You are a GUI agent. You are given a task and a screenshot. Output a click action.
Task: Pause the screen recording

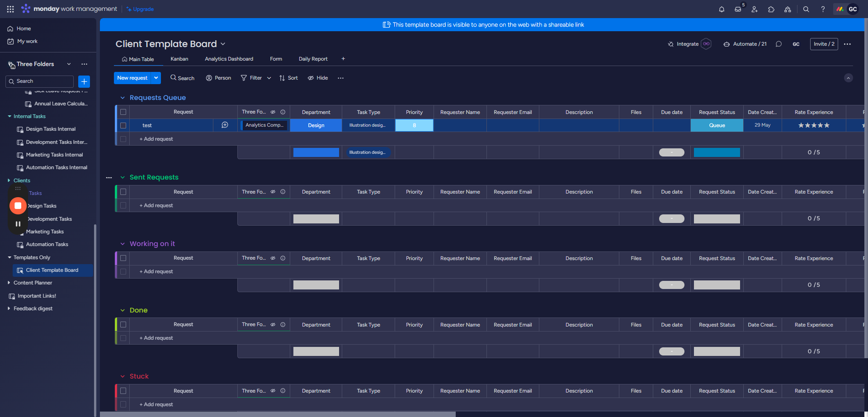(18, 224)
